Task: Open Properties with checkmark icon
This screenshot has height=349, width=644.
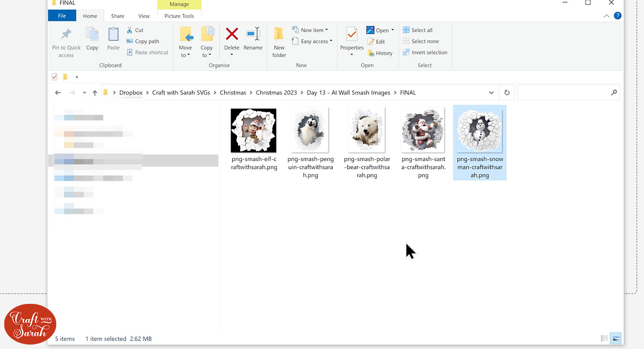Action: [x=352, y=34]
